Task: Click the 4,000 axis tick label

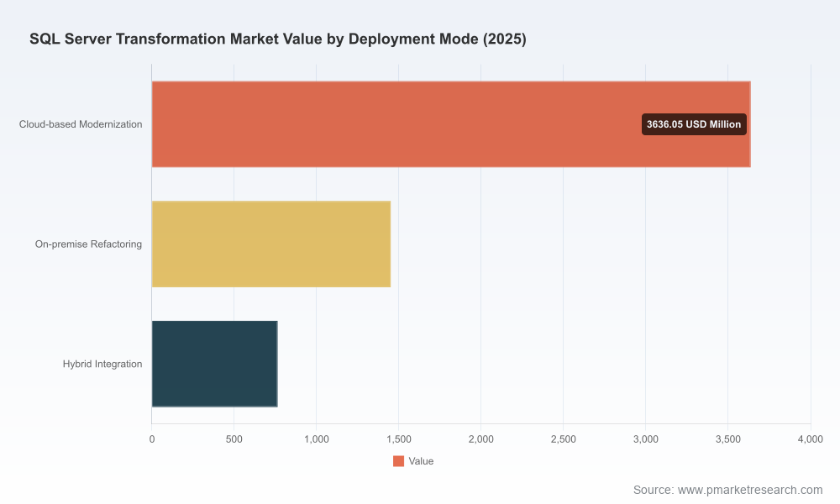Action: click(811, 439)
